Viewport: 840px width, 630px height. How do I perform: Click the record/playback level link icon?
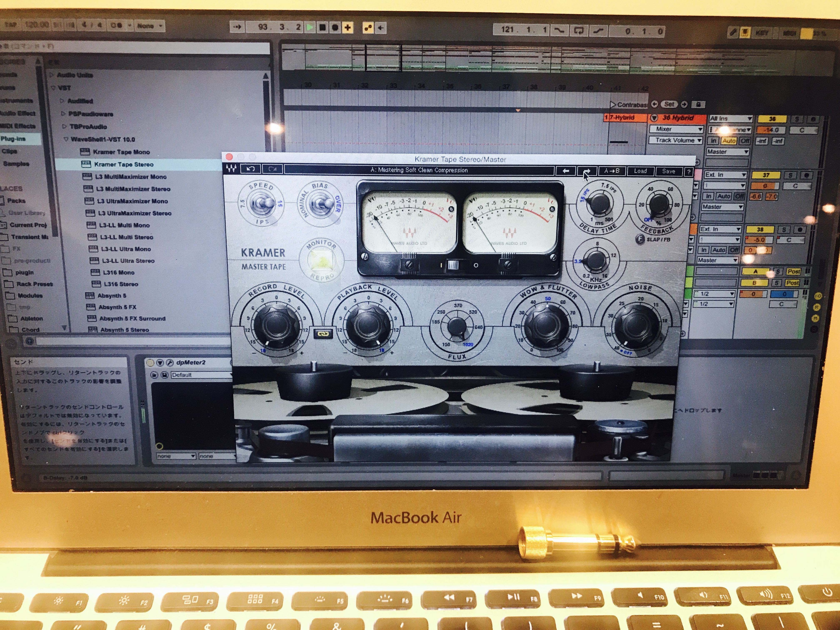click(x=323, y=334)
